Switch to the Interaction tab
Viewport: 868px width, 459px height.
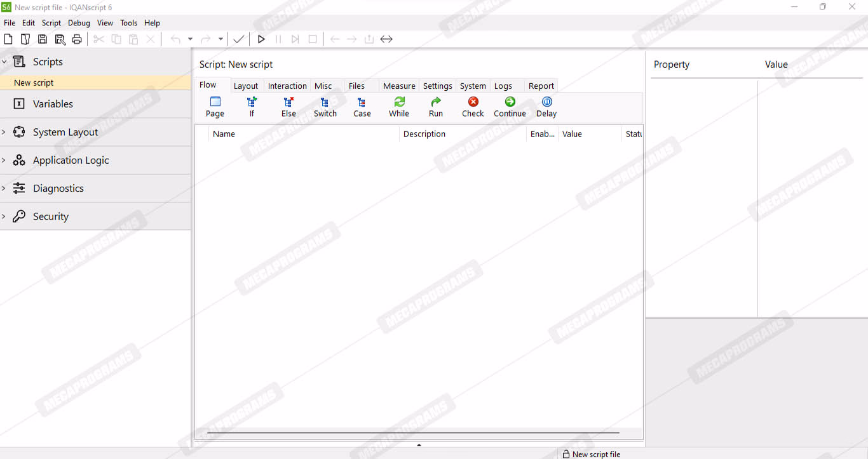(x=287, y=86)
